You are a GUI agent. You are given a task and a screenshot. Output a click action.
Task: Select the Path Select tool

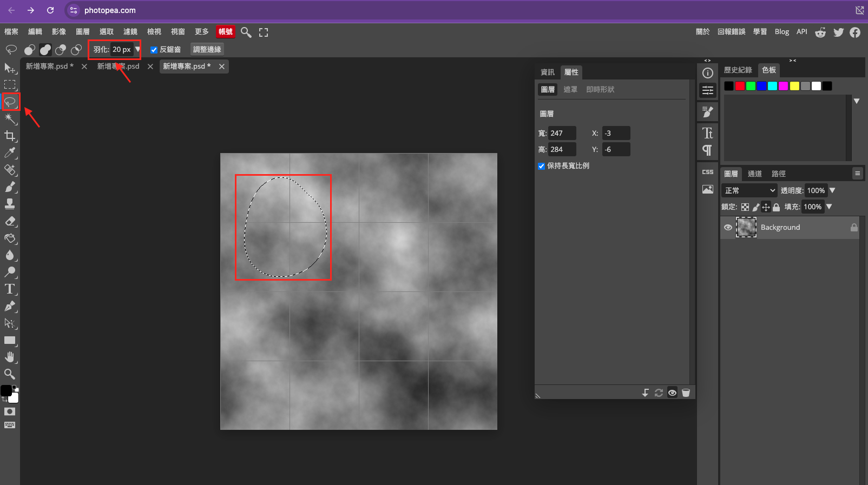(10, 323)
